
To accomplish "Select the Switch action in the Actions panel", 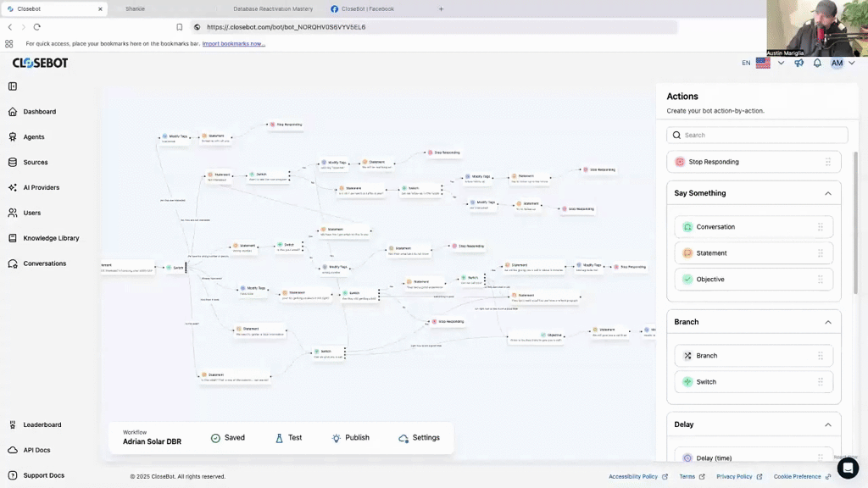I will (x=754, y=382).
